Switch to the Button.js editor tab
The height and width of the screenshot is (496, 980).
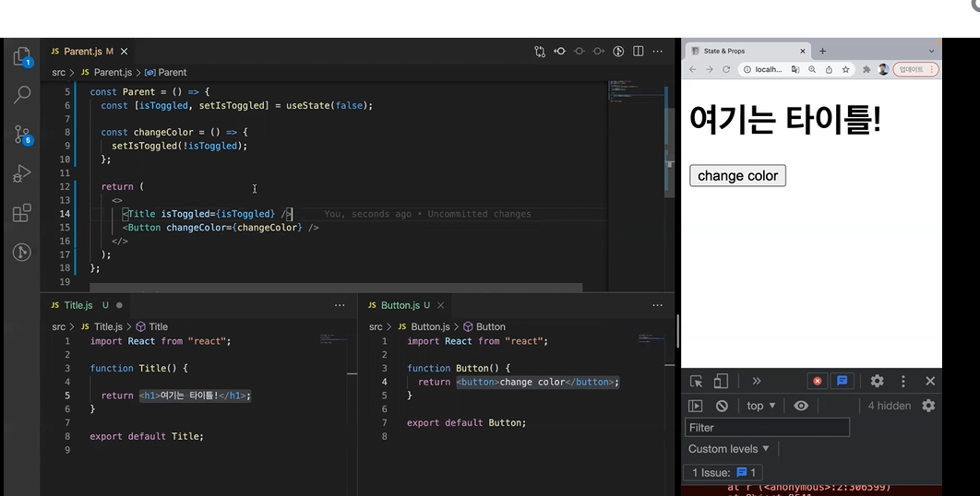click(400, 305)
